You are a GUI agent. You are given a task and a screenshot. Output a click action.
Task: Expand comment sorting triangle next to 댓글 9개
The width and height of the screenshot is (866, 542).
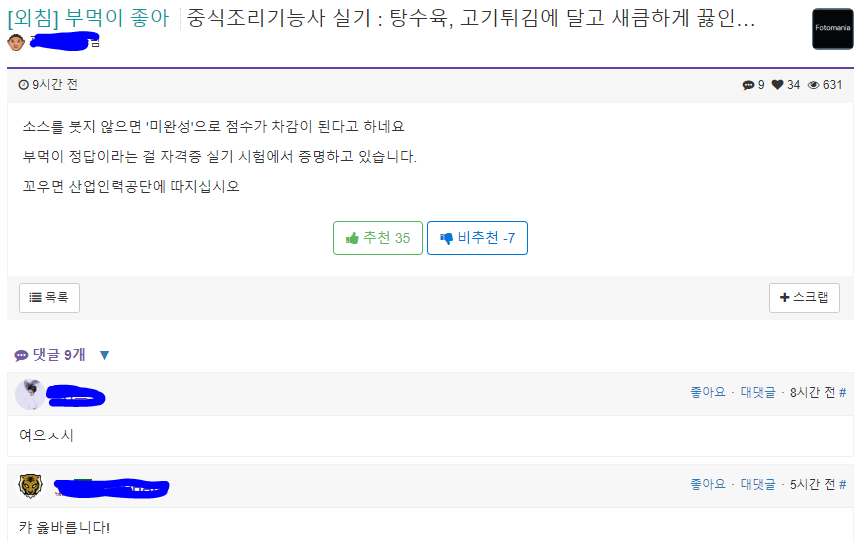pos(104,355)
